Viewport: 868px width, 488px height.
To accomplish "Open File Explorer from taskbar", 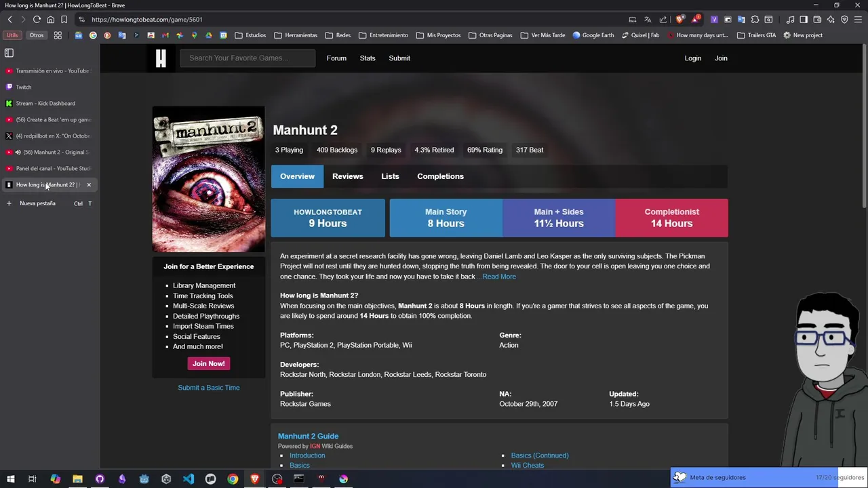I will point(77,479).
